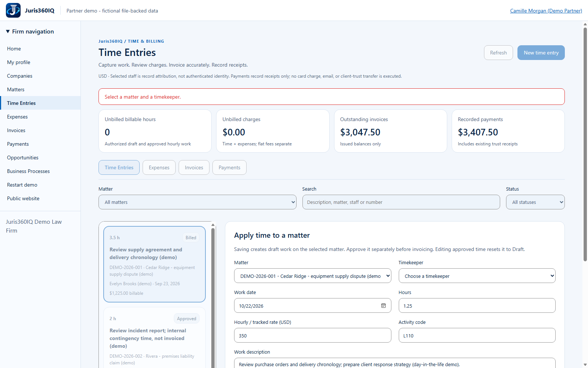Expand the Matter selector in the form
The image size is (588, 368).
[x=313, y=276]
